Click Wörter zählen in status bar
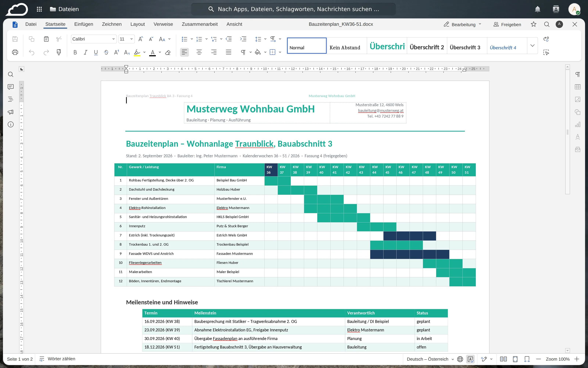 coord(57,359)
